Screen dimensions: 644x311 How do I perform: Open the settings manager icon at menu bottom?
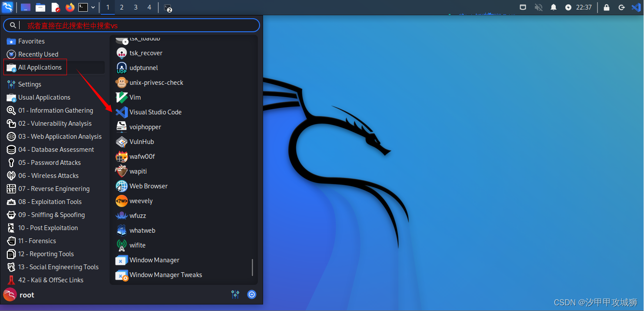235,294
